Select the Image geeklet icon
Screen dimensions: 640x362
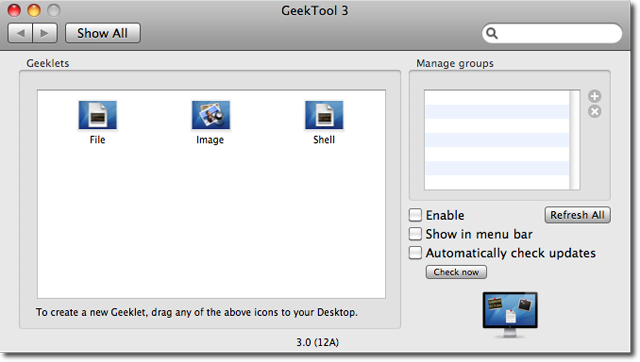click(x=211, y=115)
